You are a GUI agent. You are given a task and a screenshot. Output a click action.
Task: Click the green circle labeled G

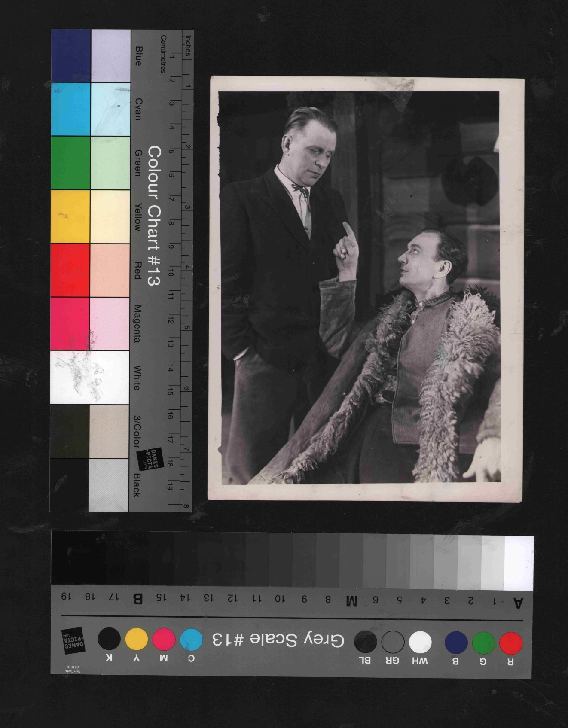point(483,643)
